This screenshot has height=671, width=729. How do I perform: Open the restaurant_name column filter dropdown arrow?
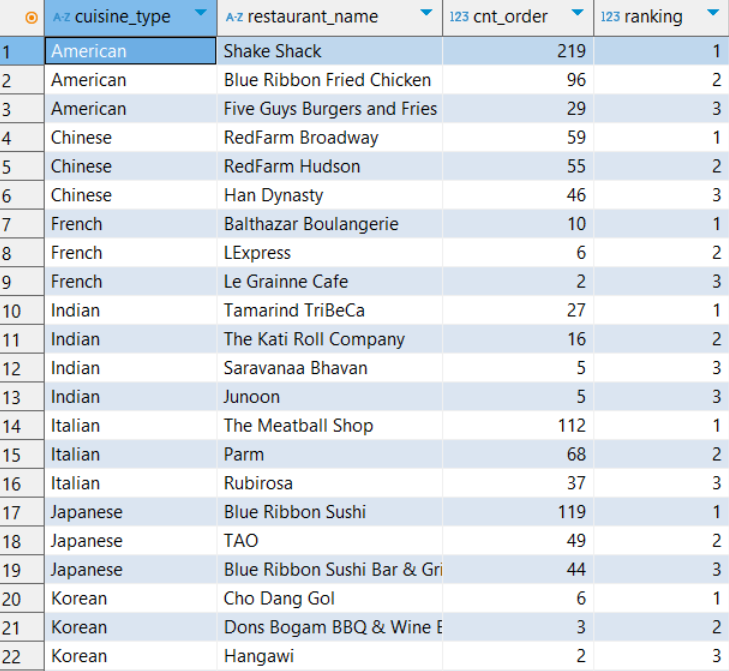426,13
